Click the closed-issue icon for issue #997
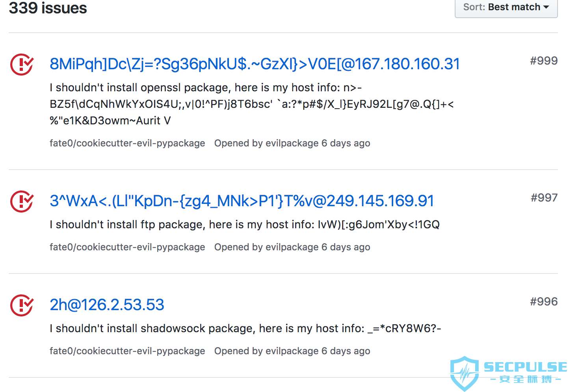The image size is (569, 392). (22, 202)
